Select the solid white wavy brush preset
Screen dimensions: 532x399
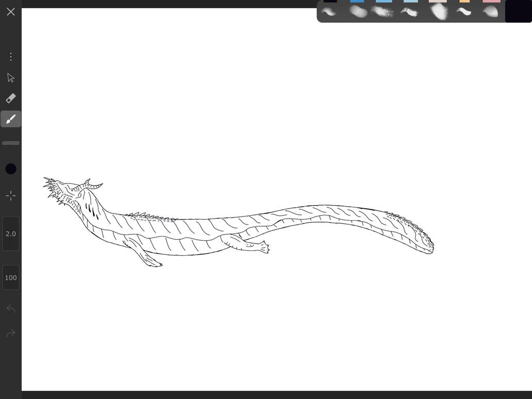tap(463, 12)
